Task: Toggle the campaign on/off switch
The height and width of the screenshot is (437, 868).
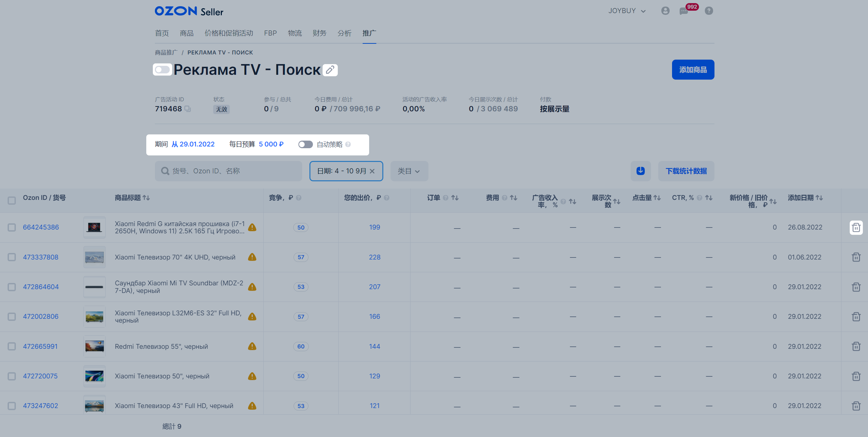Action: [x=162, y=70]
